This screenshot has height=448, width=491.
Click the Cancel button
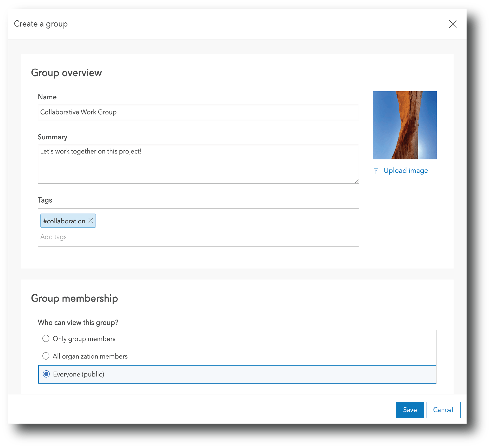tap(443, 410)
